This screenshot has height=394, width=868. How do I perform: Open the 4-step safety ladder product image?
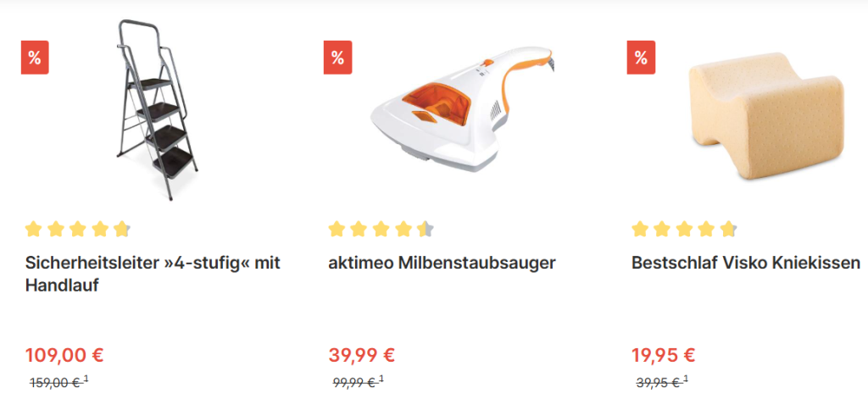[157, 109]
